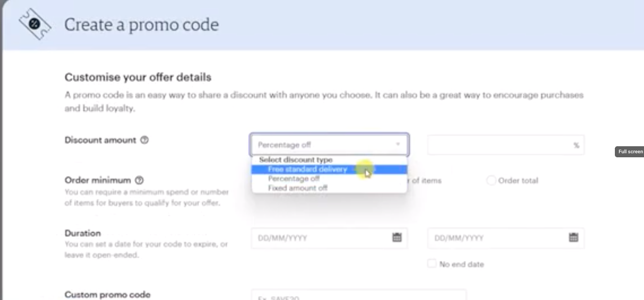Focus the start date DD/MM/YYYY field
644x300 pixels.
pyautogui.click(x=321, y=238)
